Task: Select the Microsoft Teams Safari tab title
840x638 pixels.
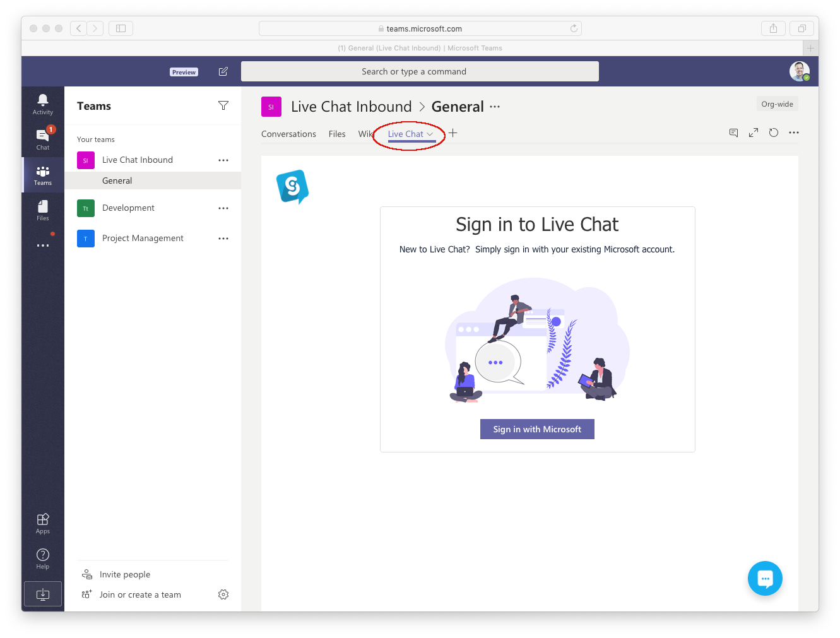Action: coord(420,48)
